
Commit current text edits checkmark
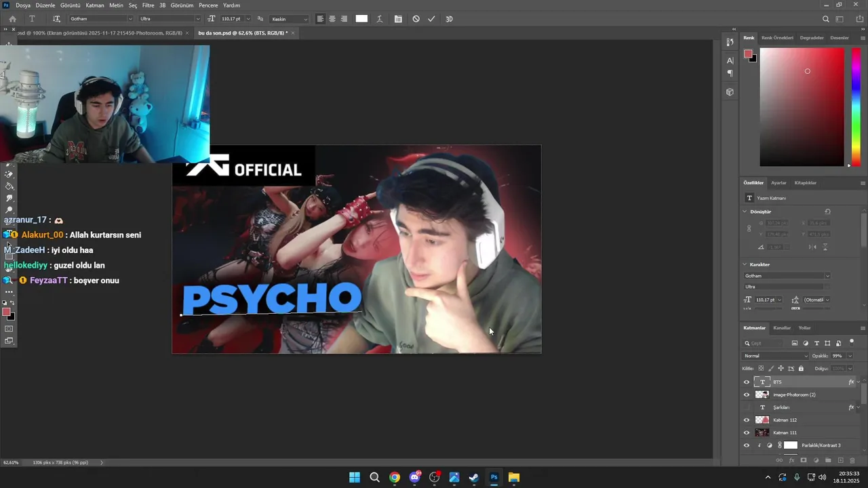[431, 19]
